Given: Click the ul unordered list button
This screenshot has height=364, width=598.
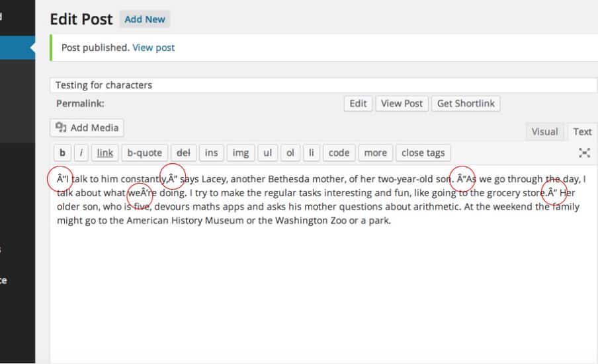Looking at the screenshot, I should pos(267,153).
